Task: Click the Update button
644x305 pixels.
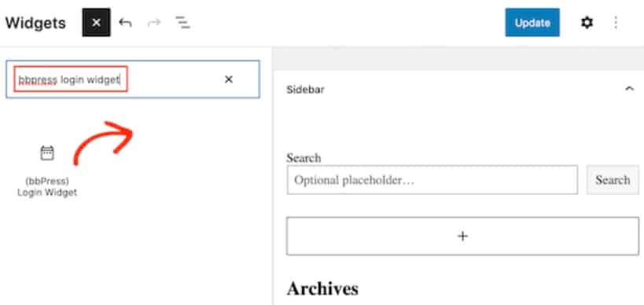Action: click(x=532, y=23)
